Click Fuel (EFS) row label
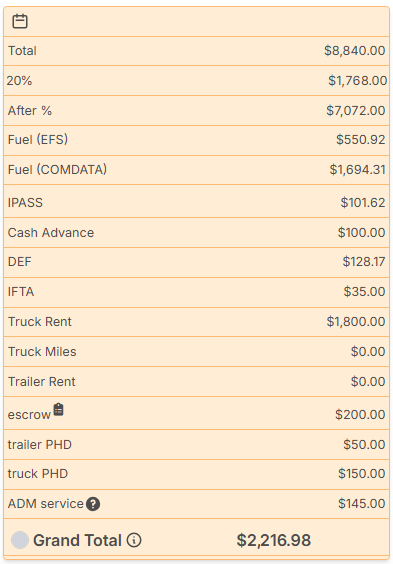The height and width of the screenshot is (564, 393). 38,140
